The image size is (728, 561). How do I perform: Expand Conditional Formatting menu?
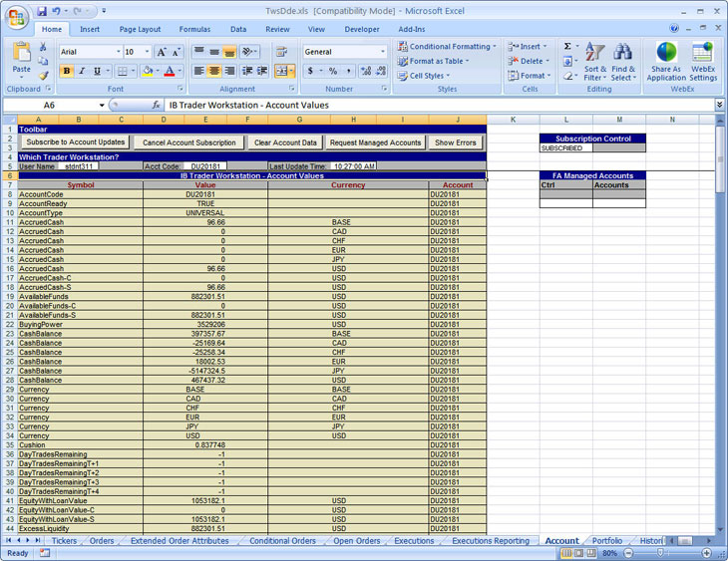(447, 47)
